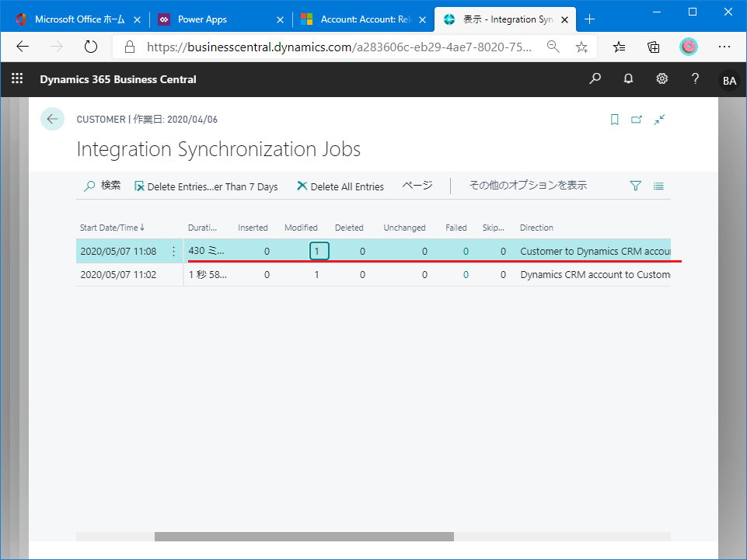Click the 430 ミ... duration cell

[206, 250]
